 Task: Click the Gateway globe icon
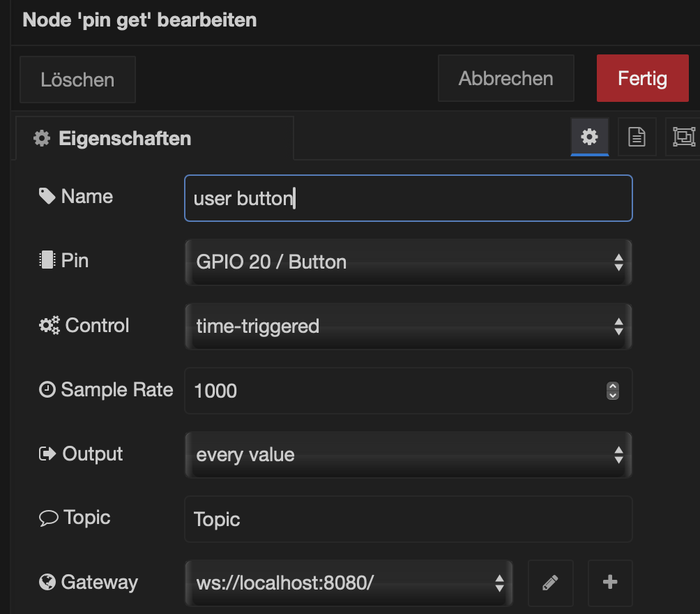click(x=47, y=582)
